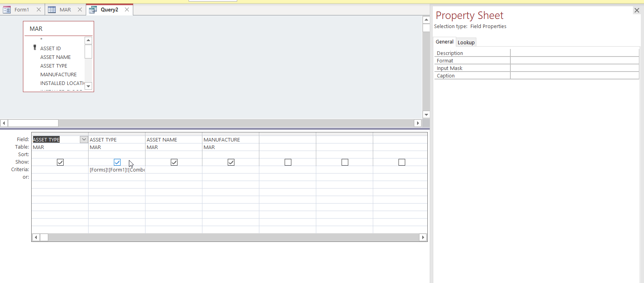Viewport: 644px width, 283px height.
Task: Select MANUFACTURE in MAR field list
Action: (x=59, y=75)
